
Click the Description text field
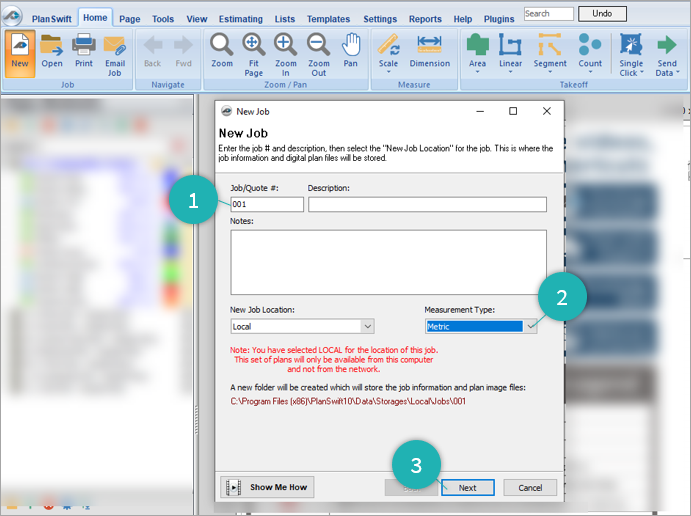(427, 204)
